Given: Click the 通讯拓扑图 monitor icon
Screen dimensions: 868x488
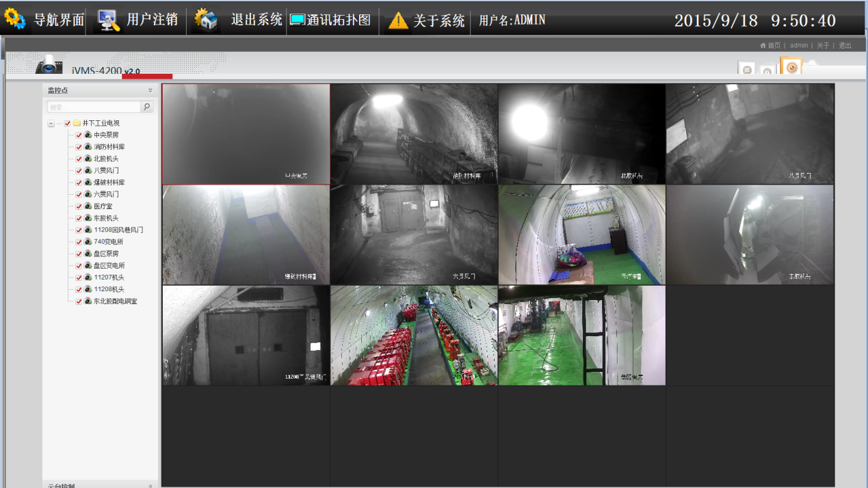Looking at the screenshot, I should click(298, 21).
